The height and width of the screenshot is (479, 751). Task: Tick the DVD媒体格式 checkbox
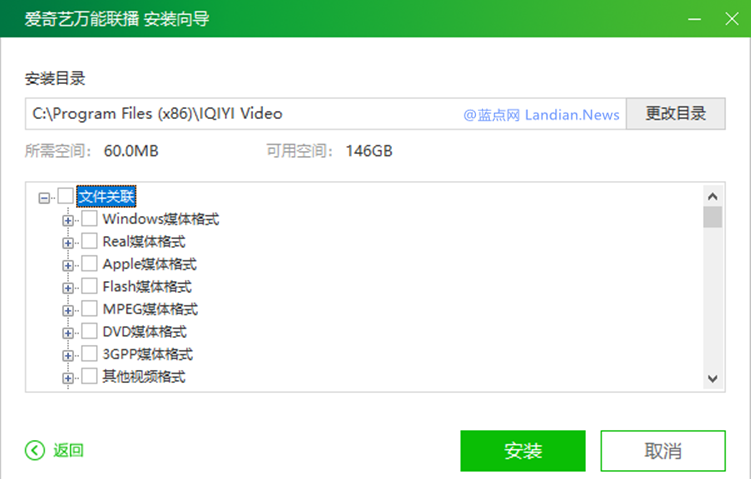coord(90,331)
